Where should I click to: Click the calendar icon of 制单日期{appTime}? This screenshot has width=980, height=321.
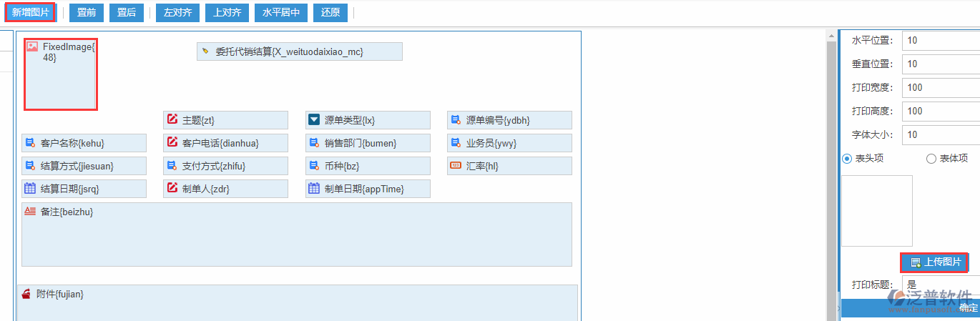pyautogui.click(x=313, y=189)
